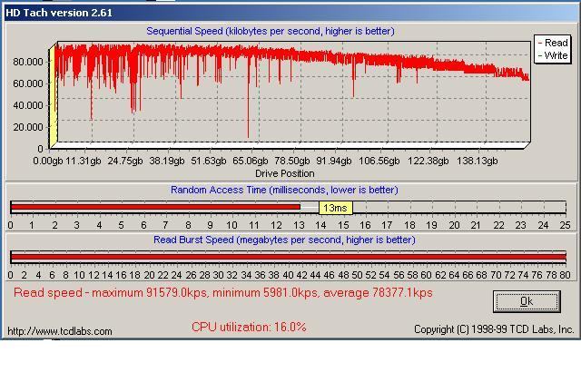
Task: Click the red Random Access Time bar
Action: click(x=155, y=207)
